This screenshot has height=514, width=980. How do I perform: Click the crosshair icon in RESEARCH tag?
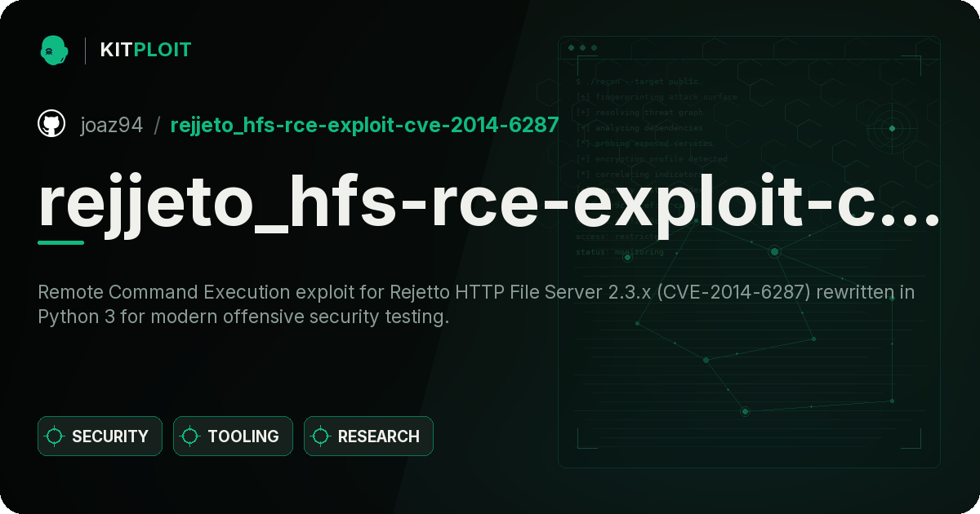click(321, 436)
